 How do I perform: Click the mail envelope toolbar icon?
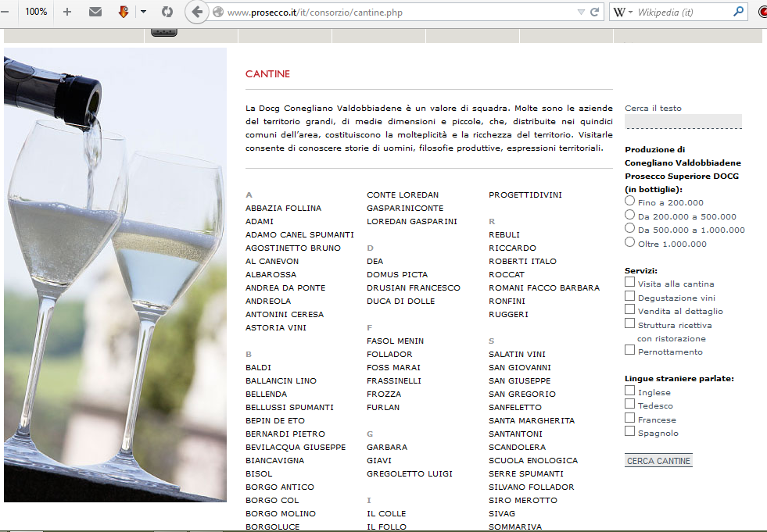point(95,12)
